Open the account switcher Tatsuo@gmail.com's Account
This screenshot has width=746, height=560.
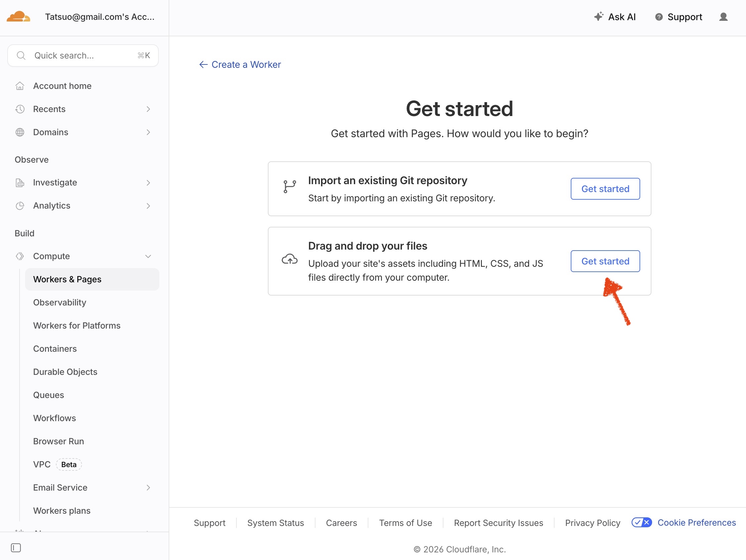(100, 17)
